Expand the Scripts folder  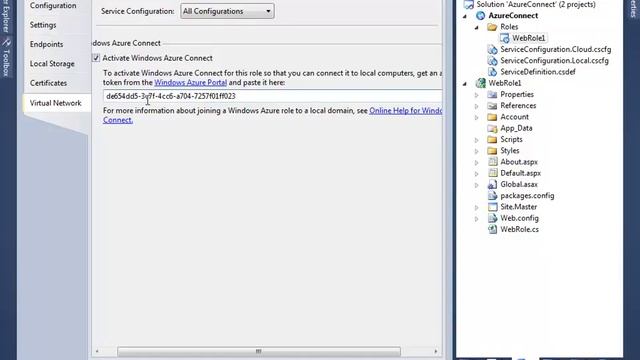click(x=476, y=140)
